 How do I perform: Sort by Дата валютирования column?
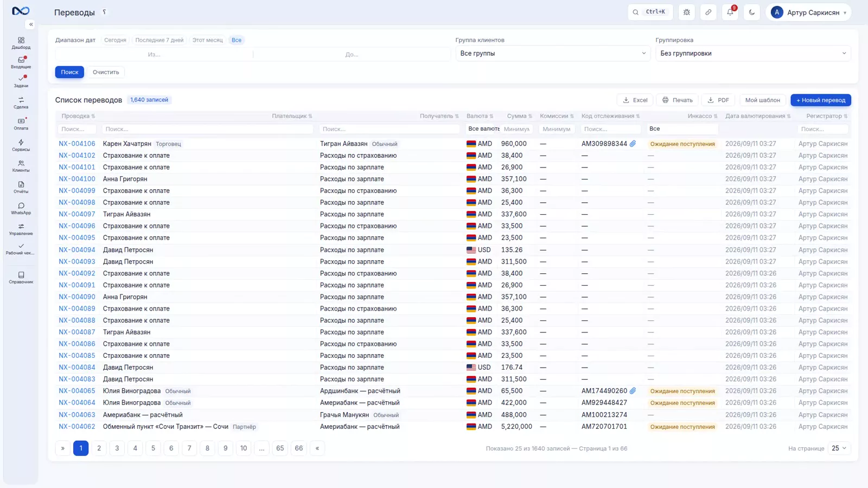tap(758, 116)
